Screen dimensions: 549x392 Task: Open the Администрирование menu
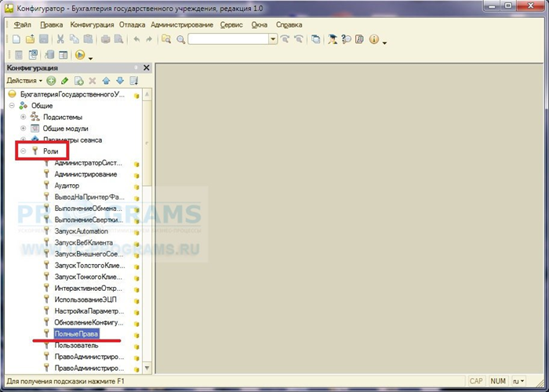(182, 25)
